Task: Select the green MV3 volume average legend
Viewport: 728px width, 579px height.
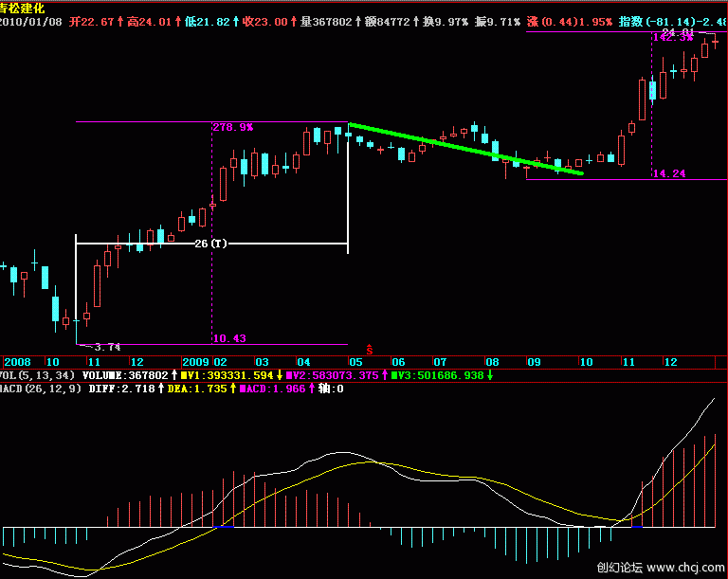Action: click(x=441, y=375)
